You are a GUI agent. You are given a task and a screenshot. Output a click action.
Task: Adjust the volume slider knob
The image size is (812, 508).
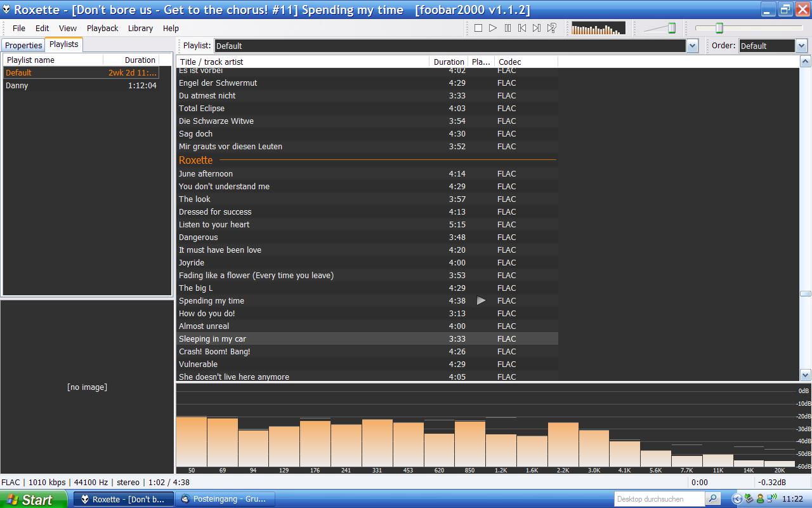click(672, 28)
